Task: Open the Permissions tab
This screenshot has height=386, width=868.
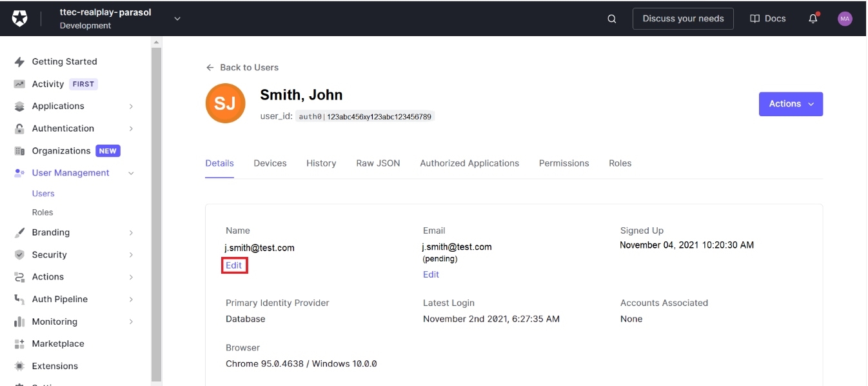Action: point(564,163)
